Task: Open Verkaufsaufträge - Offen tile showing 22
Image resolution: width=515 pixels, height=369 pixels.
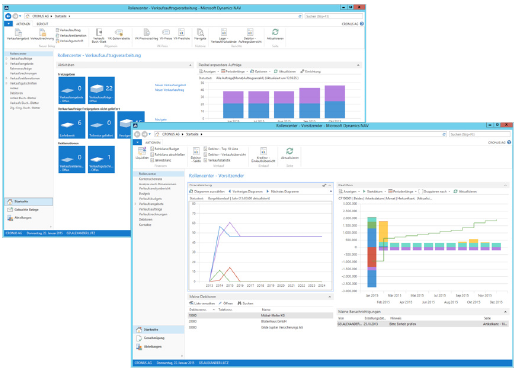Action: tap(101, 90)
